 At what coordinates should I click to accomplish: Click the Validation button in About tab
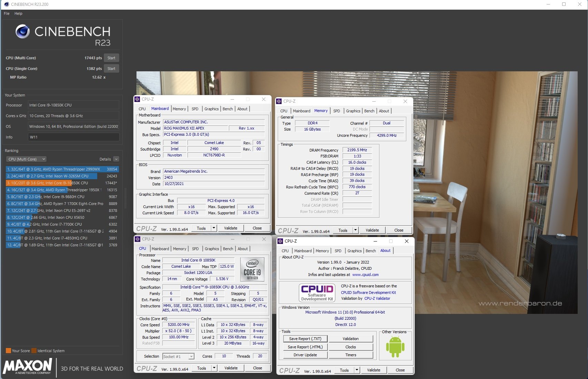coord(351,339)
